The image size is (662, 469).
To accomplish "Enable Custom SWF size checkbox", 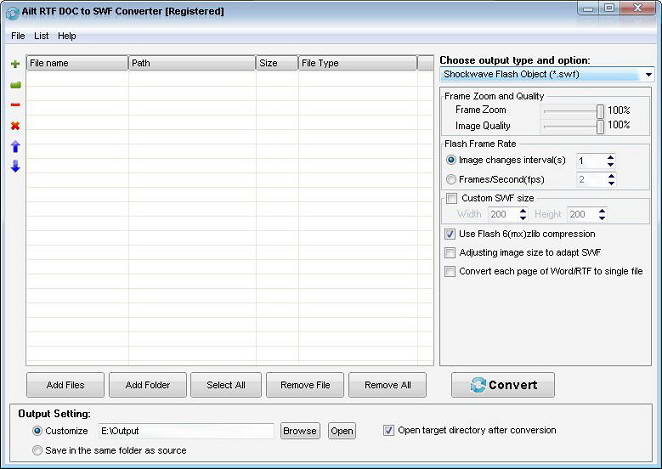I will tap(451, 198).
